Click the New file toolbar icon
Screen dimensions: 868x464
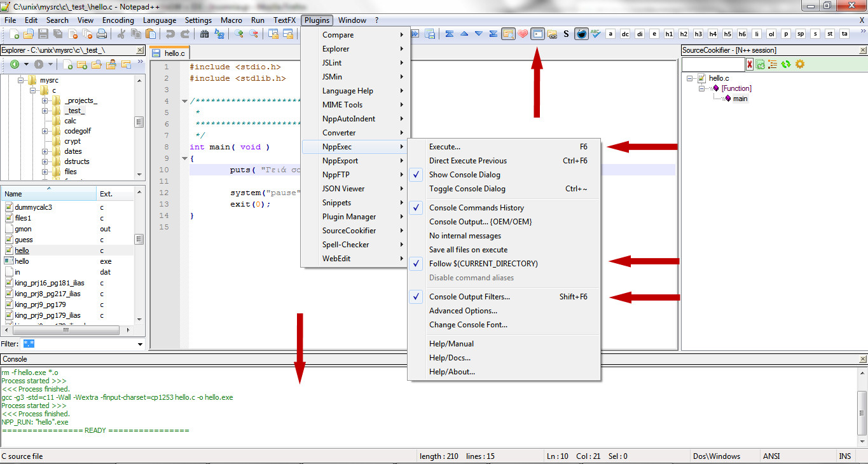pos(15,34)
